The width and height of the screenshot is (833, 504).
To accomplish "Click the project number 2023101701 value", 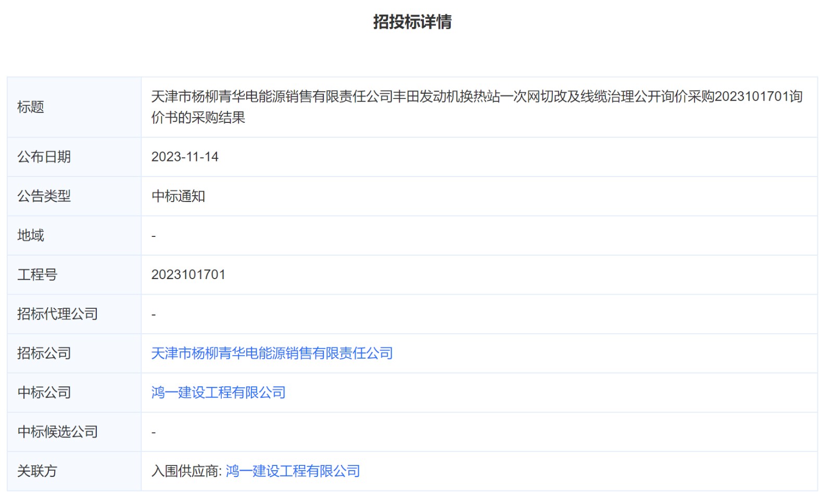I will (x=188, y=275).
